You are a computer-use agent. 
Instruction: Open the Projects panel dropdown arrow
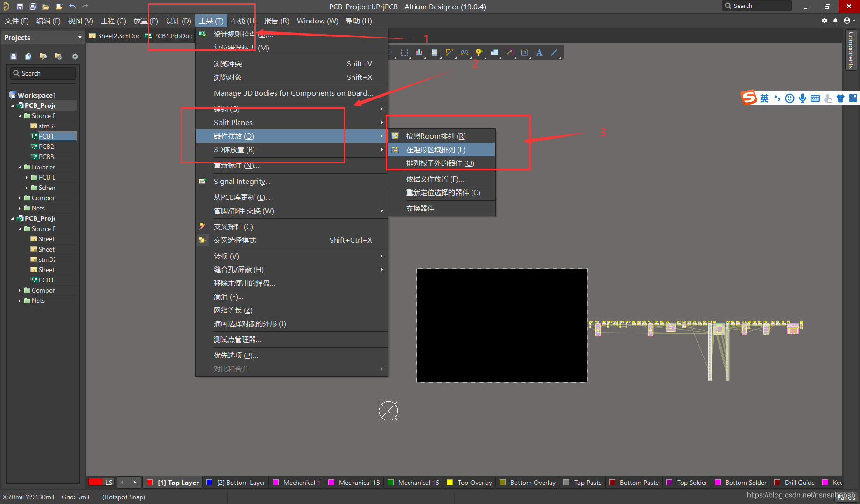[x=80, y=38]
